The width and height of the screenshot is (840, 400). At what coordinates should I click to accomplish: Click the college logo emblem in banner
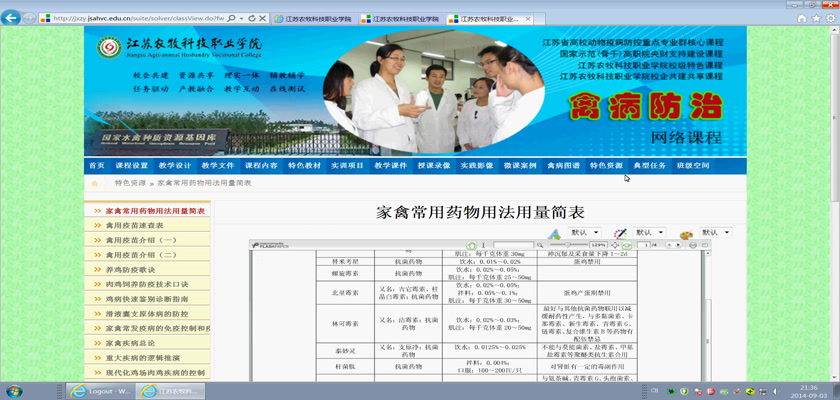pos(109,48)
